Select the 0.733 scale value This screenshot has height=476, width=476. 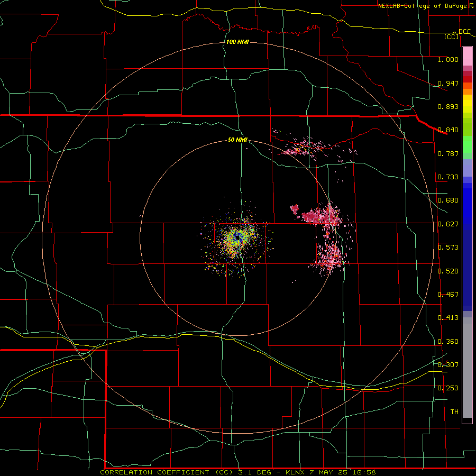pos(448,177)
